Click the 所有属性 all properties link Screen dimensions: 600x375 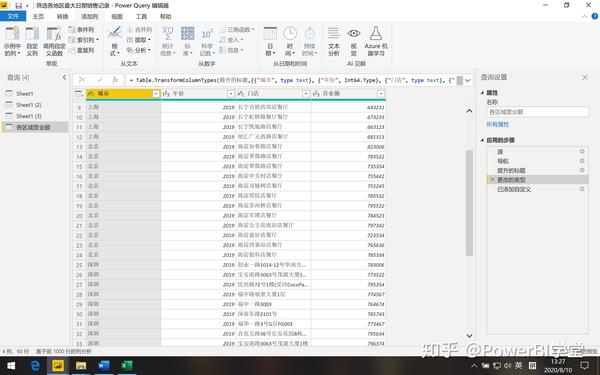point(497,124)
